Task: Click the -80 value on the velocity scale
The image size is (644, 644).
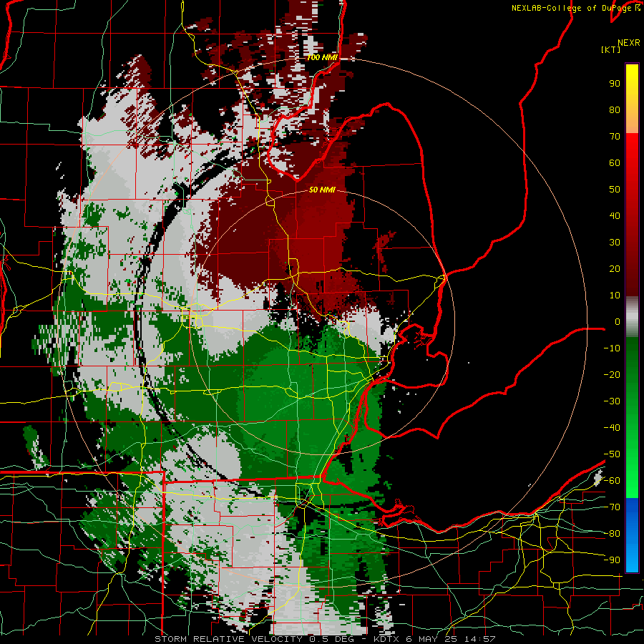Action: tap(612, 534)
